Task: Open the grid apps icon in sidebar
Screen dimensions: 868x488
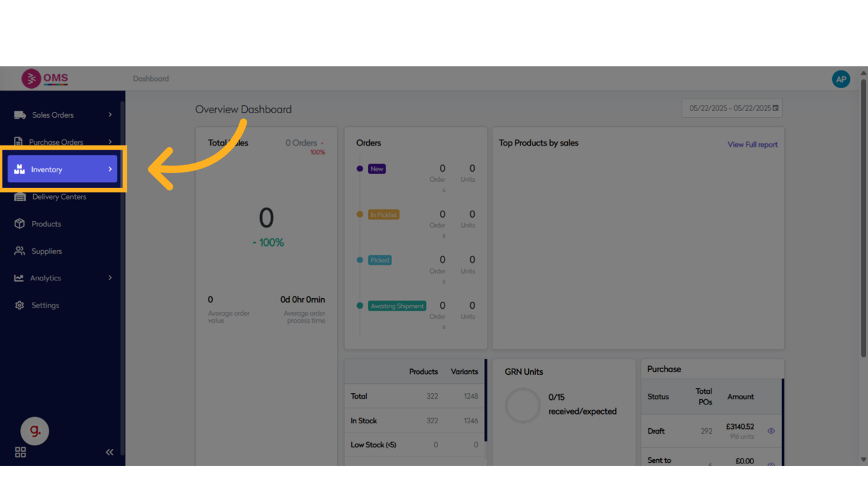Action: (x=20, y=452)
